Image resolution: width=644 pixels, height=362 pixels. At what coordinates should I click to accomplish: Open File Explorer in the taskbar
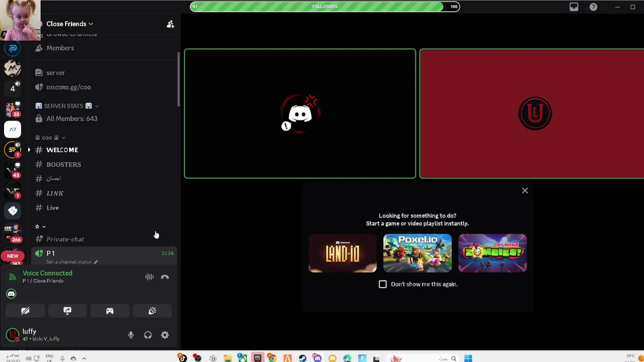click(x=228, y=358)
